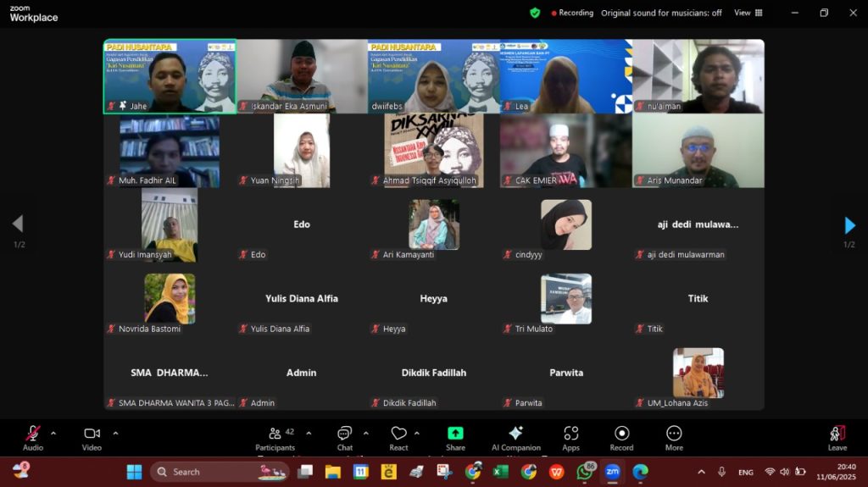Click the Admin participant tile

[x=303, y=373]
